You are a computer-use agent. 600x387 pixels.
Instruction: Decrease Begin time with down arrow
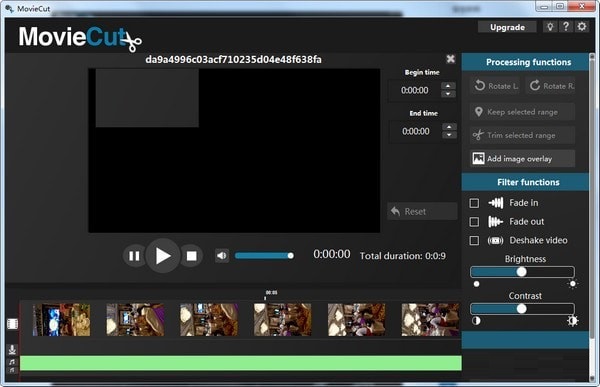click(448, 94)
